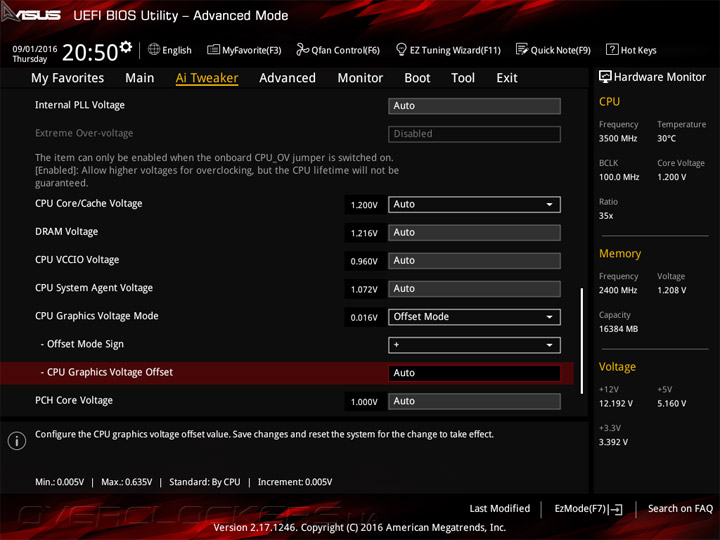Open the Boot tab
The image size is (720, 540).
[x=417, y=78]
